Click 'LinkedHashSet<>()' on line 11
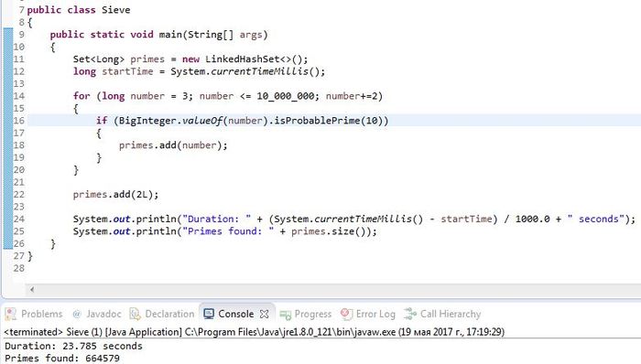This screenshot has width=641, height=364. pos(254,59)
